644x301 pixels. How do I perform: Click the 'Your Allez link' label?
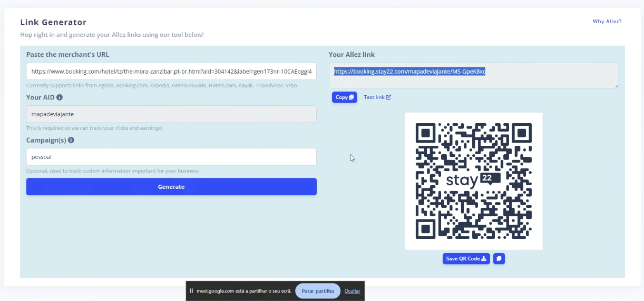352,54
